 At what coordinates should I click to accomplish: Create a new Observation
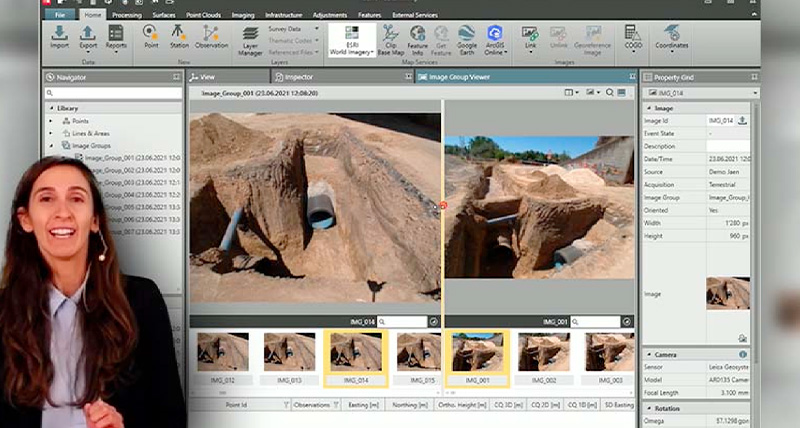coord(211,37)
